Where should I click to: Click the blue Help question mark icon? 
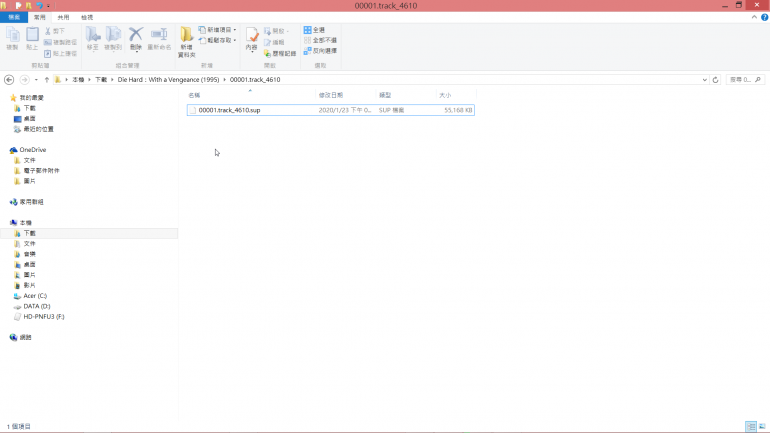pos(765,17)
